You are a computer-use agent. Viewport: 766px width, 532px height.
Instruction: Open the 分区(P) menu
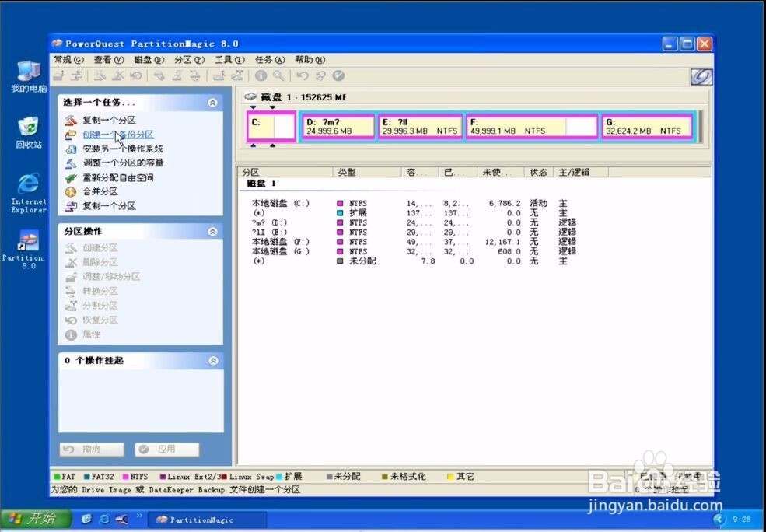click(189, 60)
